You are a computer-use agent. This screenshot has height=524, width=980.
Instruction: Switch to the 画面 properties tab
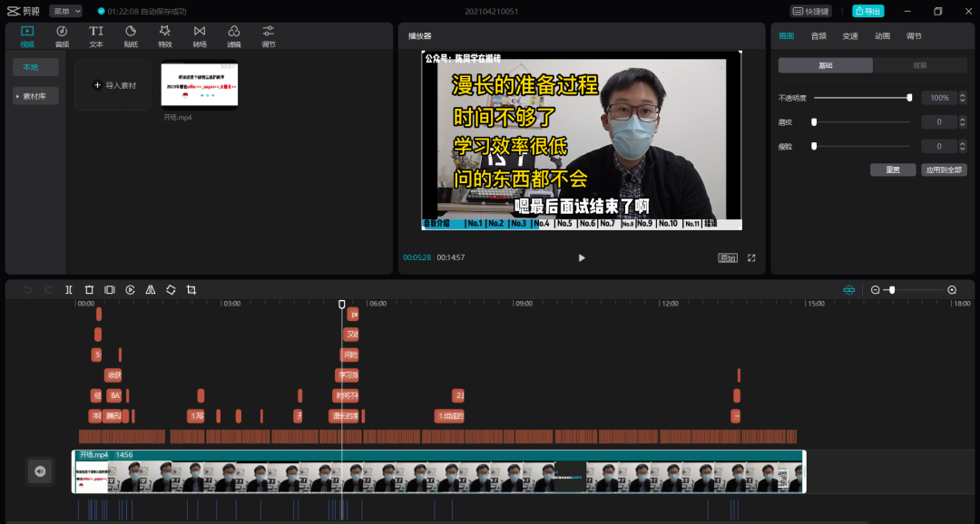786,36
